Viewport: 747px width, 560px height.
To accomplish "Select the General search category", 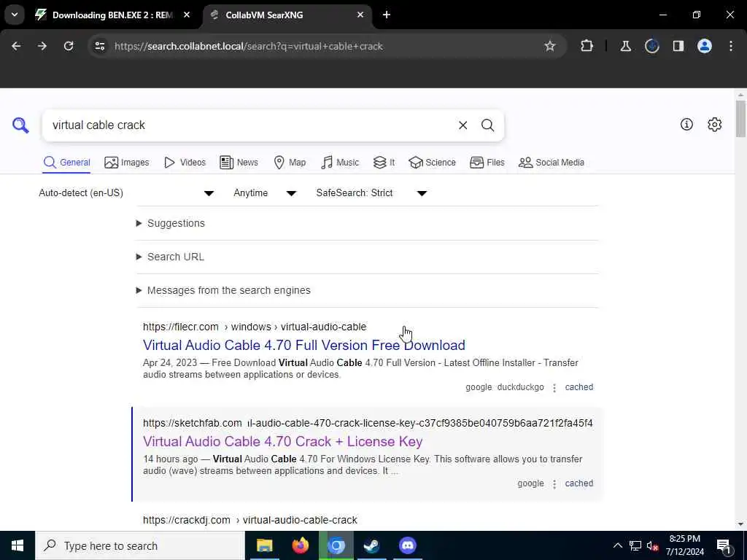I will (66, 163).
